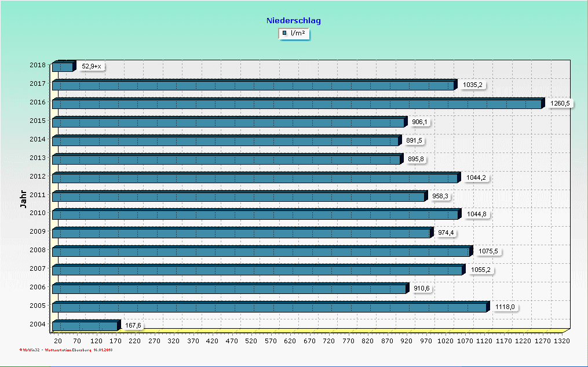Viewport: 588px width, 367px height.
Task: Click the 2005 precipitation bar
Action: coord(269,308)
